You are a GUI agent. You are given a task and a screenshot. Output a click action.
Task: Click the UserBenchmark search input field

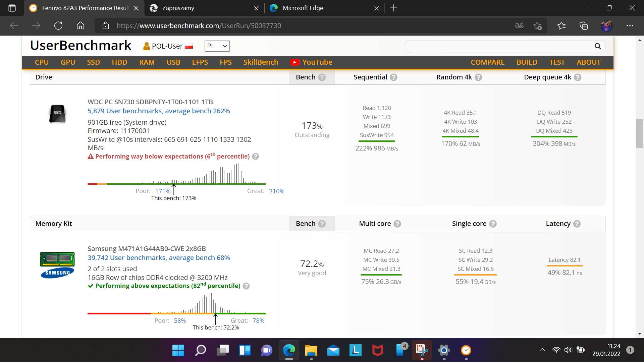(x=499, y=46)
